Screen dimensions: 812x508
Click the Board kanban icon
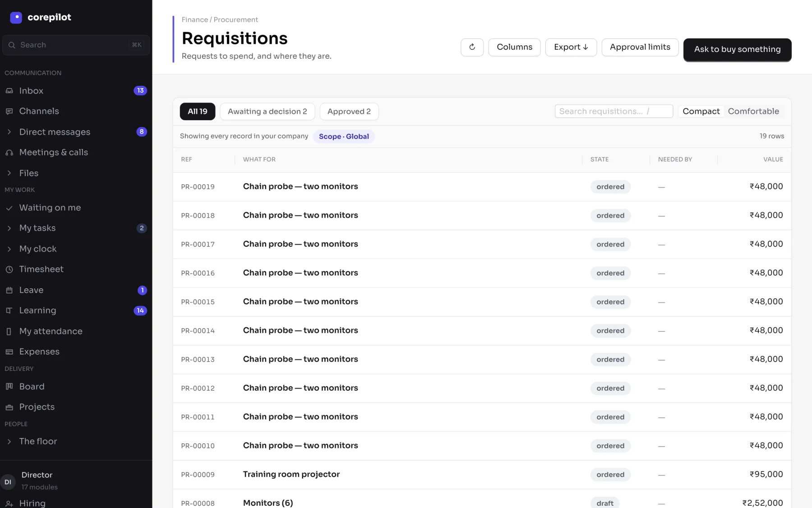pos(9,387)
